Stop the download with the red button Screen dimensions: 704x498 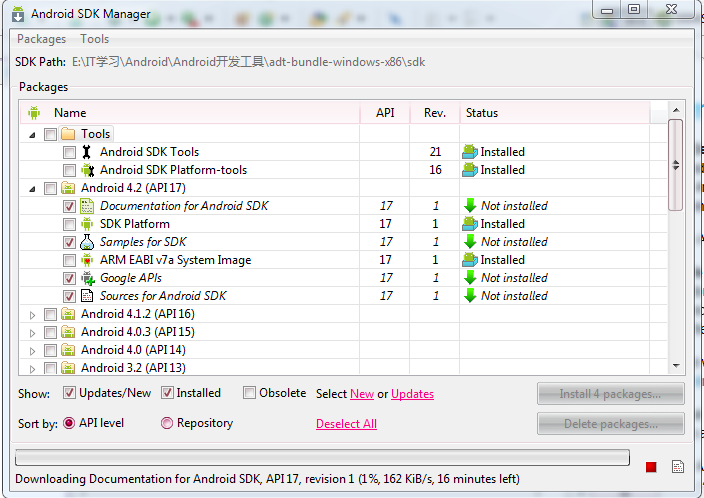[x=651, y=467]
